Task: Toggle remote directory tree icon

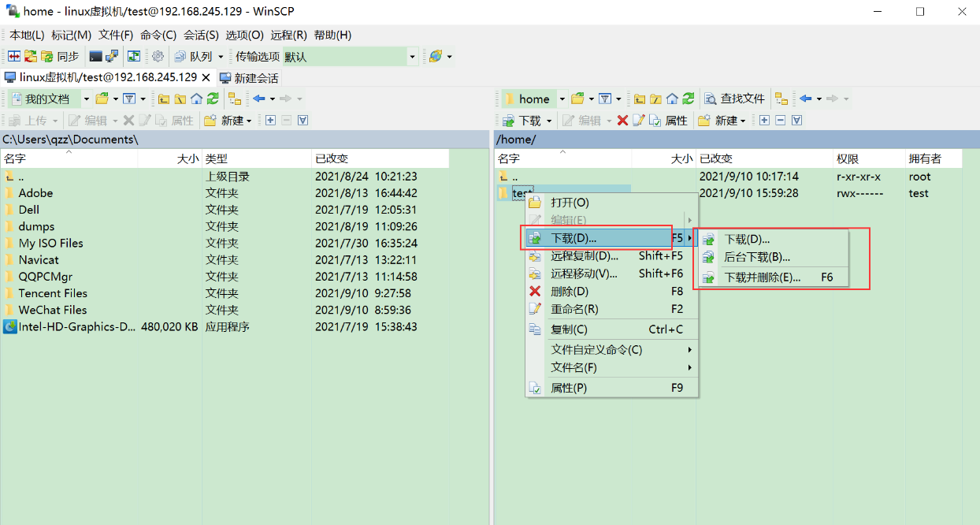Action: click(x=781, y=99)
